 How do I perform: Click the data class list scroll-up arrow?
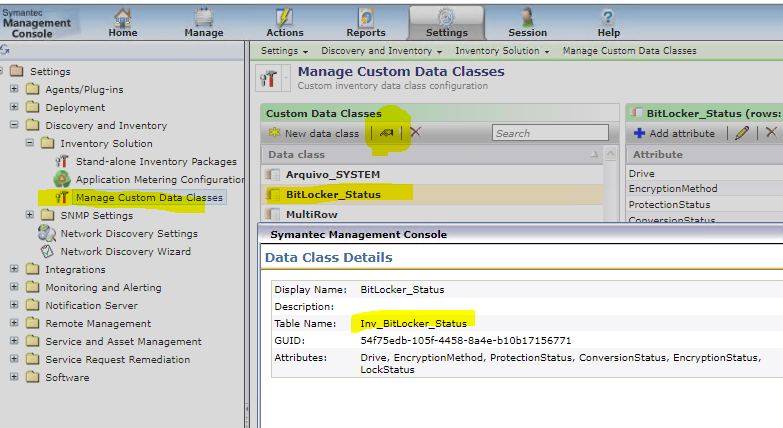[610, 154]
